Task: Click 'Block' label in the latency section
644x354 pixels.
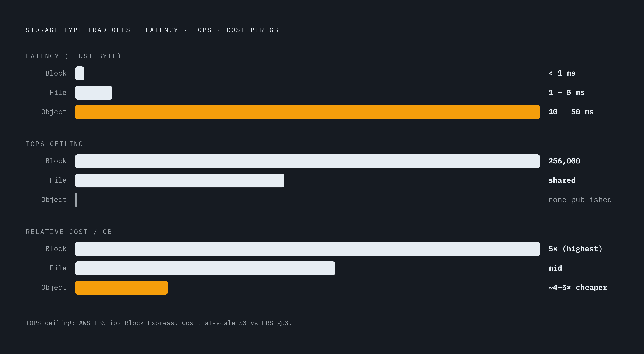Action: tap(56, 73)
